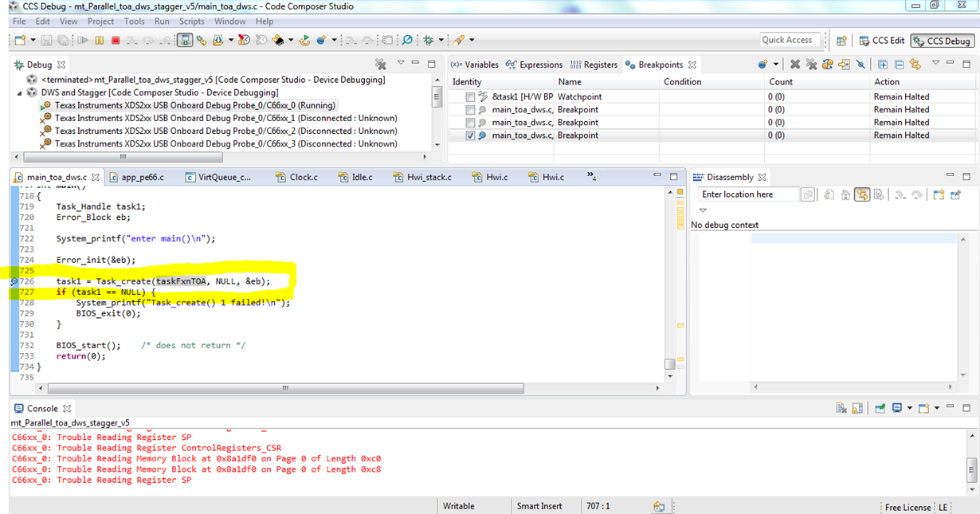
Task: Expand all breakpoints with the plus icon
Action: click(883, 65)
